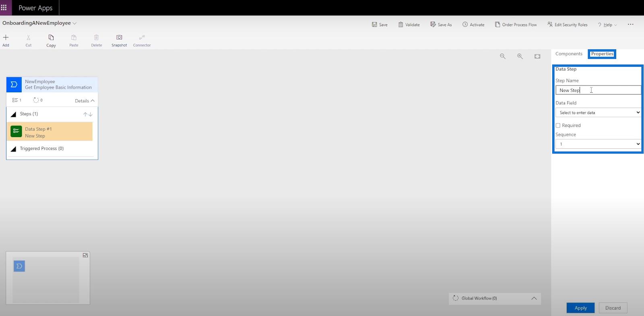
Task: Open the Power Apps app launcher grid
Action: click(x=4, y=8)
